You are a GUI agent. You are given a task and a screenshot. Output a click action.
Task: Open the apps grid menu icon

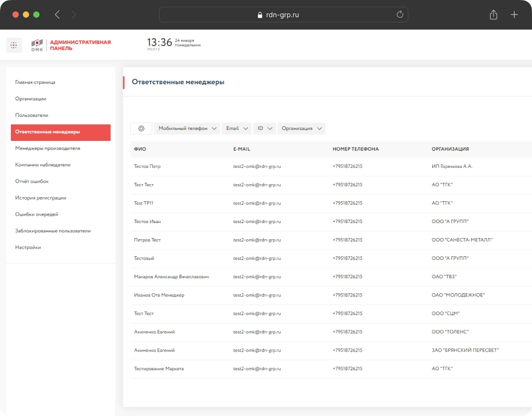tap(14, 45)
